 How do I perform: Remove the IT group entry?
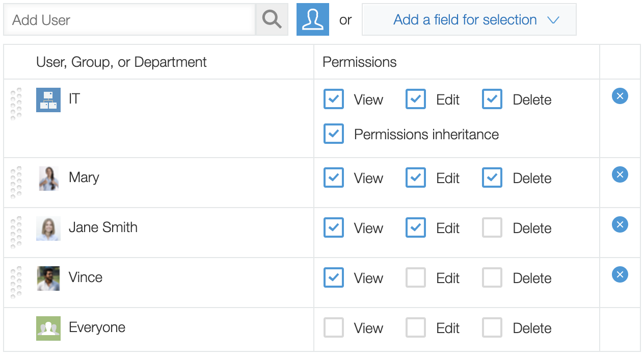(x=620, y=96)
